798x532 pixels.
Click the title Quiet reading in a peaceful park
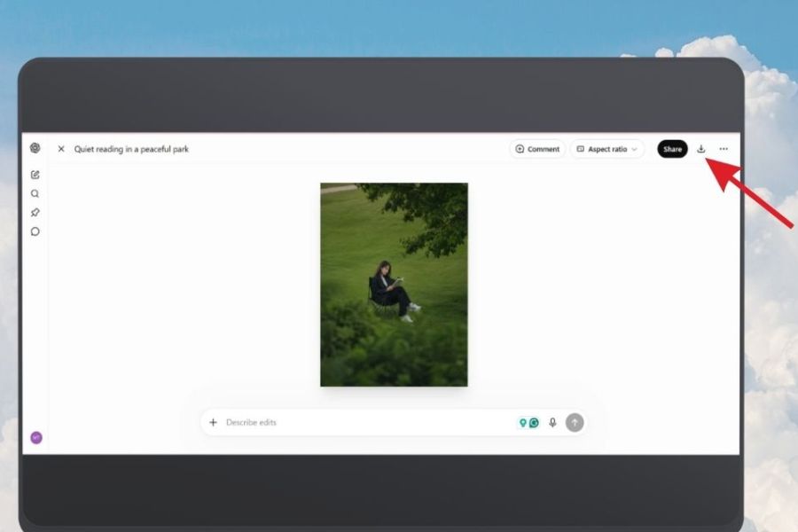131,149
